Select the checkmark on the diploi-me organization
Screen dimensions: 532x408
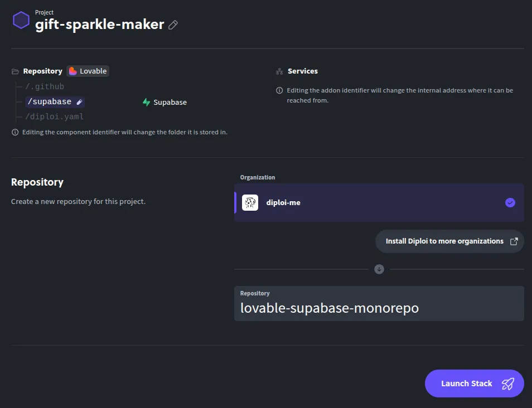(x=510, y=202)
